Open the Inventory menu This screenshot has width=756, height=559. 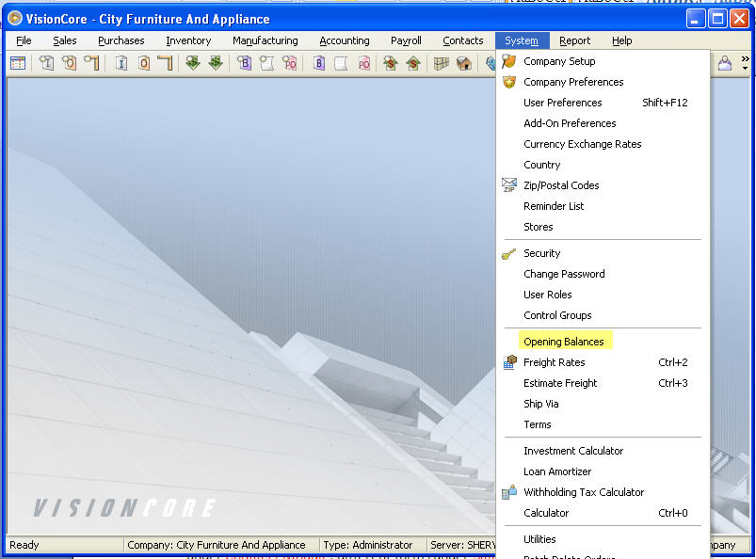point(188,41)
